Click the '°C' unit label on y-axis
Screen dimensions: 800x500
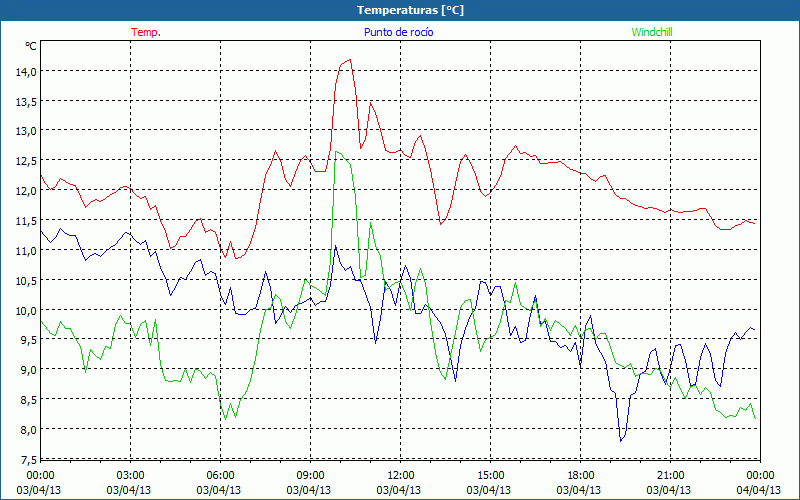(x=31, y=46)
